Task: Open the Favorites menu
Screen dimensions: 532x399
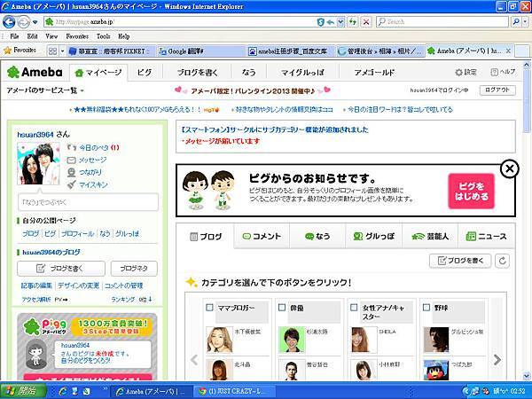Action: coord(77,36)
